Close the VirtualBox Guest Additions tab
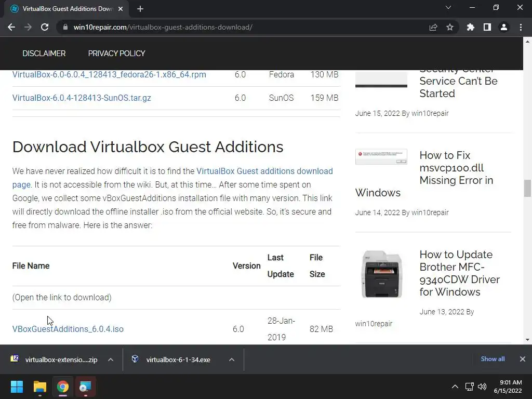 tap(121, 9)
